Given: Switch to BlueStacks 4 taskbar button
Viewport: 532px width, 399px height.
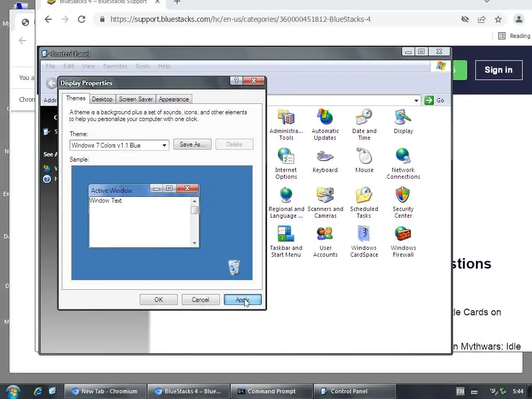Looking at the screenshot, I should pyautogui.click(x=188, y=391).
